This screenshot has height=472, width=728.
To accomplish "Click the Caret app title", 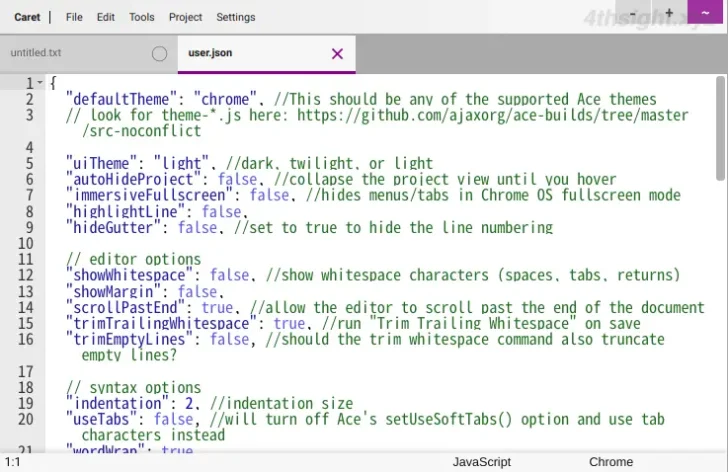I will pos(27,17).
